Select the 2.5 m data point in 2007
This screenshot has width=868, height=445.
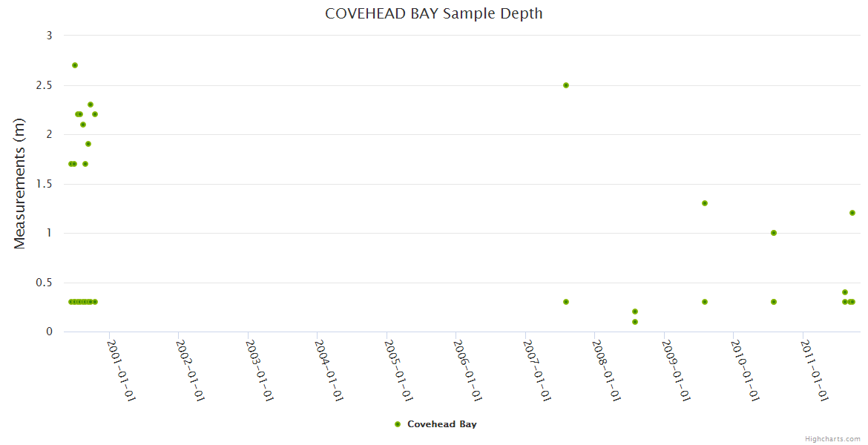click(x=566, y=85)
